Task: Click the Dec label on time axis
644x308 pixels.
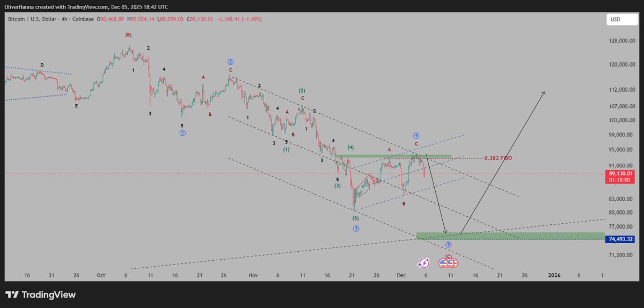Action: (402, 275)
